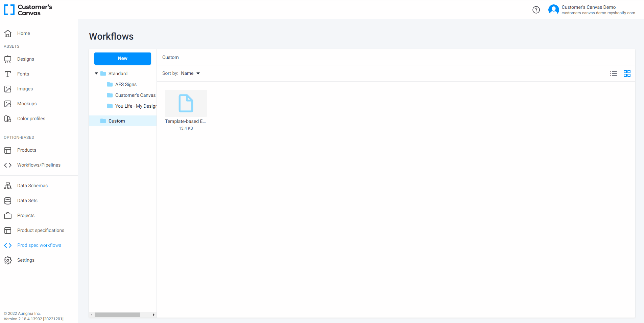This screenshot has width=644, height=323.
Task: Navigate to Home
Action: [23, 33]
